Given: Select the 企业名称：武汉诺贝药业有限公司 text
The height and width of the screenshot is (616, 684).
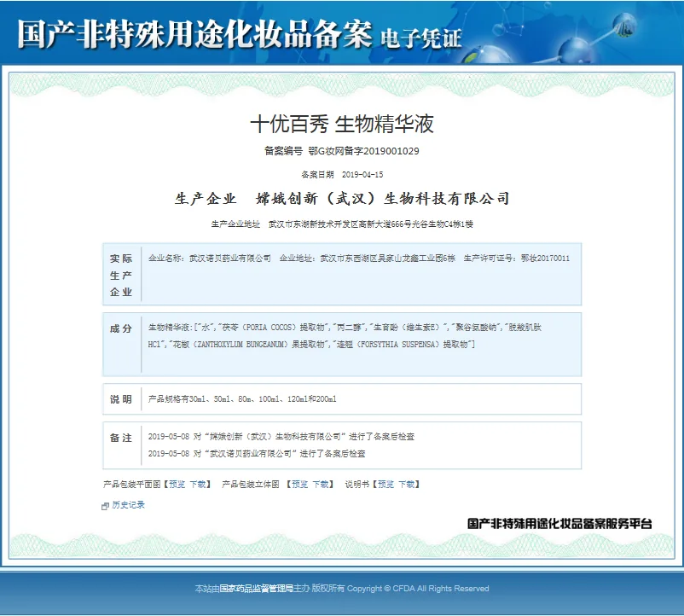Looking at the screenshot, I should 210,259.
